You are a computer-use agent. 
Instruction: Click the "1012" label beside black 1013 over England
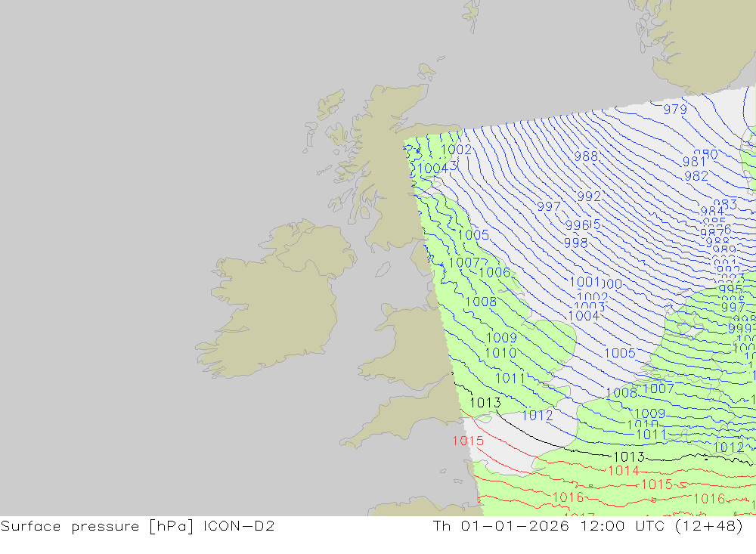pyautogui.click(x=538, y=416)
